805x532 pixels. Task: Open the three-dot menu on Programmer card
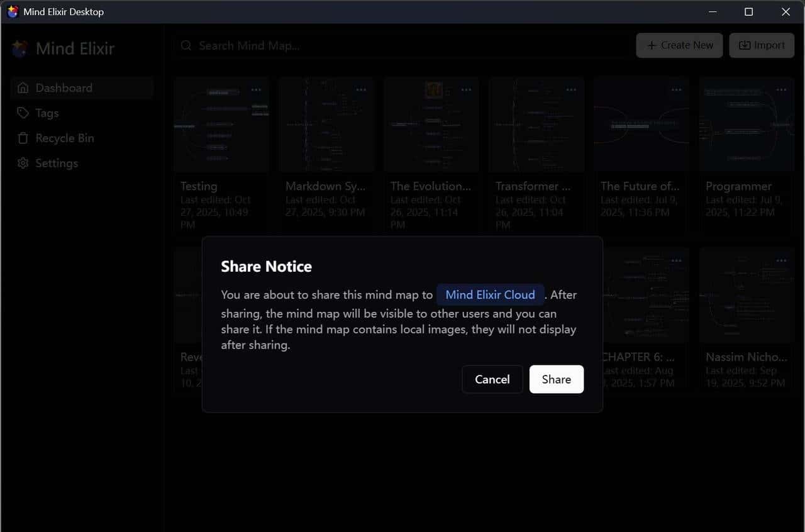point(781,90)
